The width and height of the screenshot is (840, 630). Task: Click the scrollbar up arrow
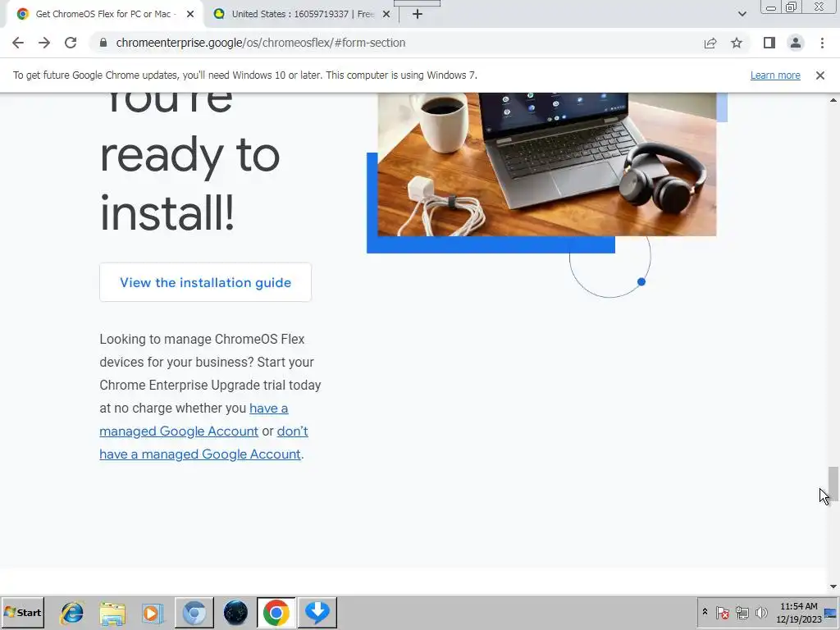[x=833, y=100]
